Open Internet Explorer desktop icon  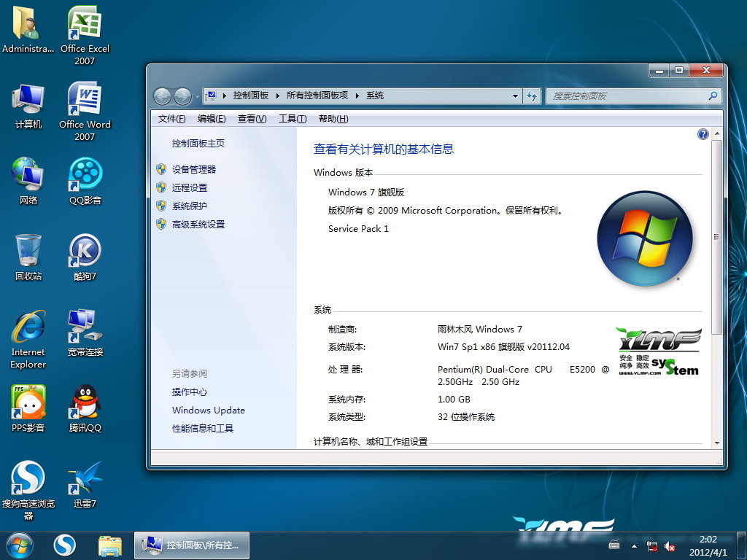28,339
